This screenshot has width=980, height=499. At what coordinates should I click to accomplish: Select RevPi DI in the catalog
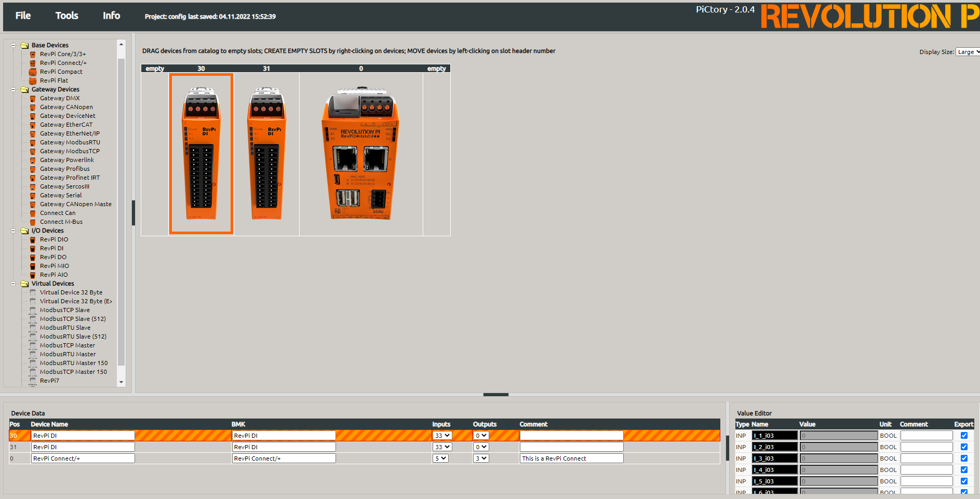coord(52,248)
